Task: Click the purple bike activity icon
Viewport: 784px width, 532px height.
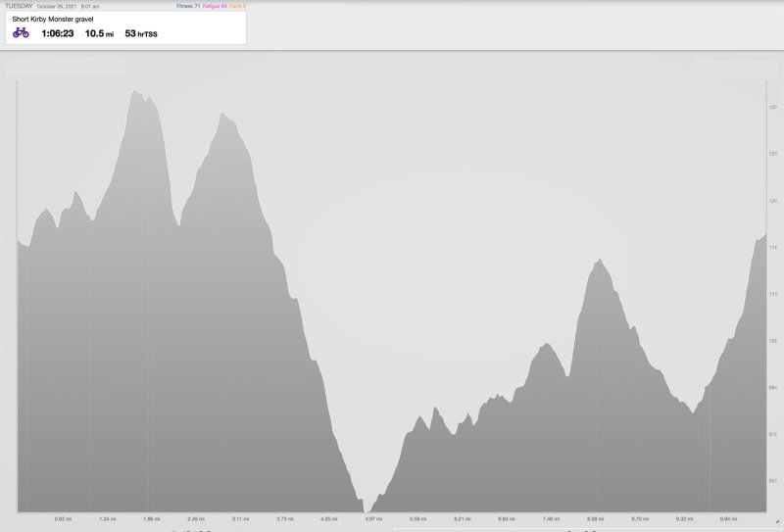Action: (21, 33)
